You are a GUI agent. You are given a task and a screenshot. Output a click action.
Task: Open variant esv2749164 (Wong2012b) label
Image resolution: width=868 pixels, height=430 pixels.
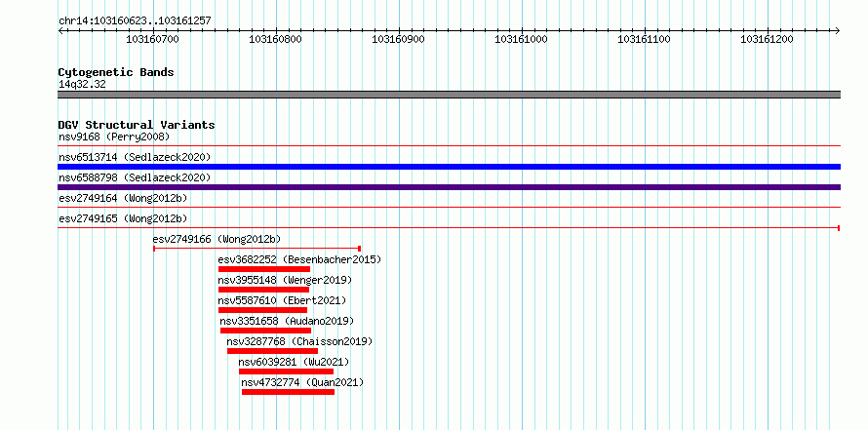(x=123, y=198)
